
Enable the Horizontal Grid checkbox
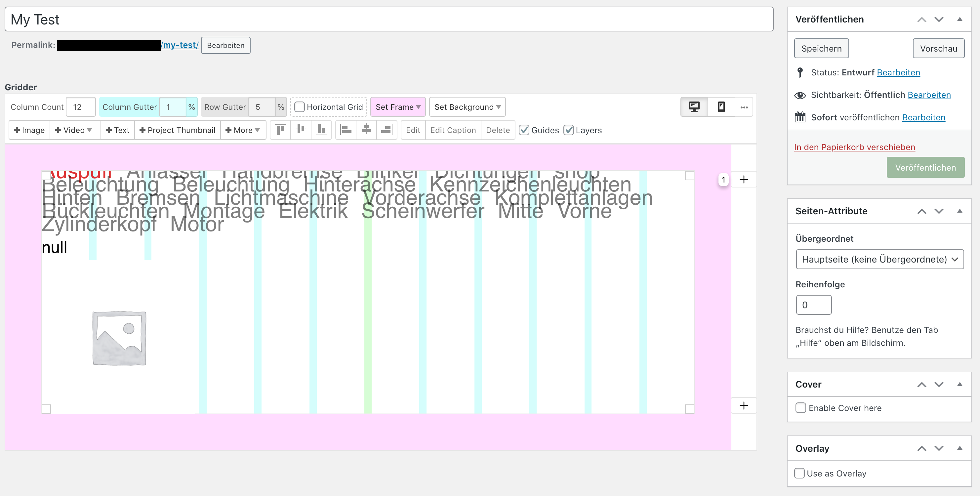click(300, 107)
